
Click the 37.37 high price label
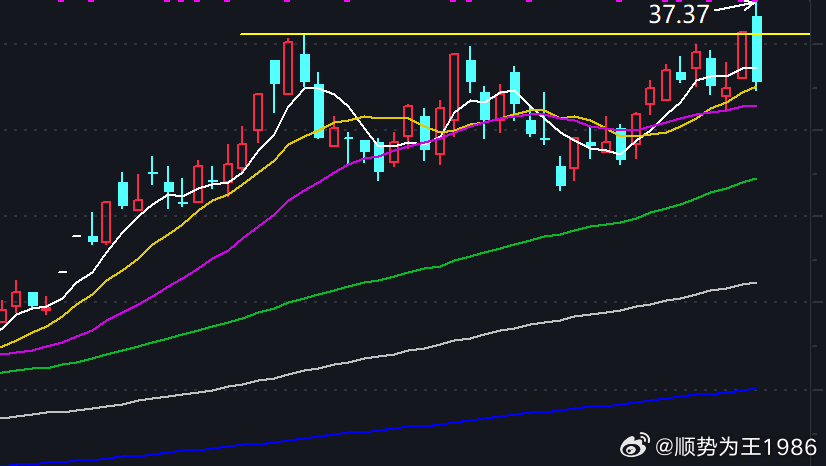678,15
